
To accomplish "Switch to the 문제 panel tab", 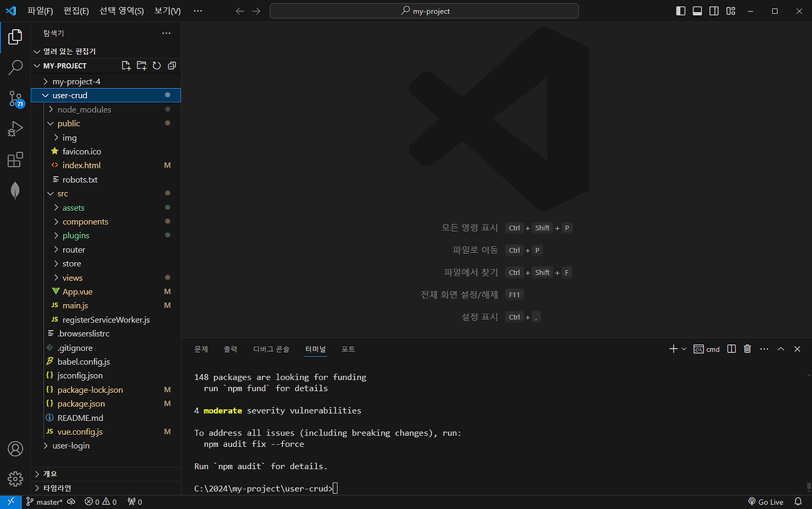I will pos(201,349).
